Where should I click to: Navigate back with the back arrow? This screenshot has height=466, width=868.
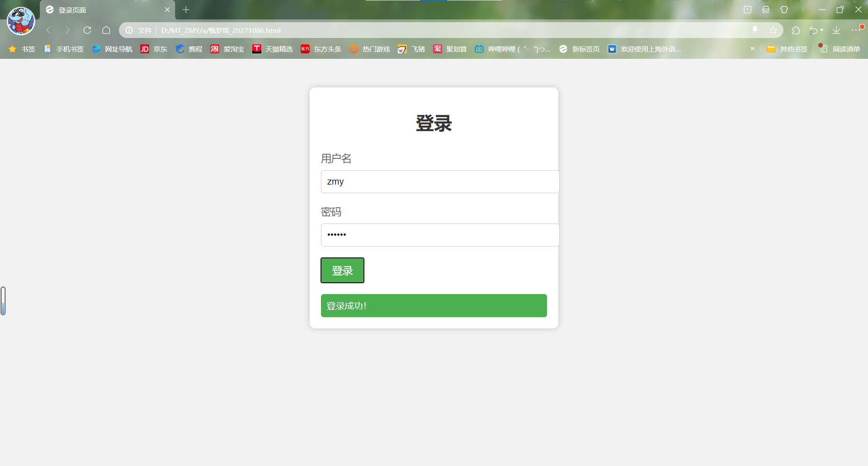[48, 30]
